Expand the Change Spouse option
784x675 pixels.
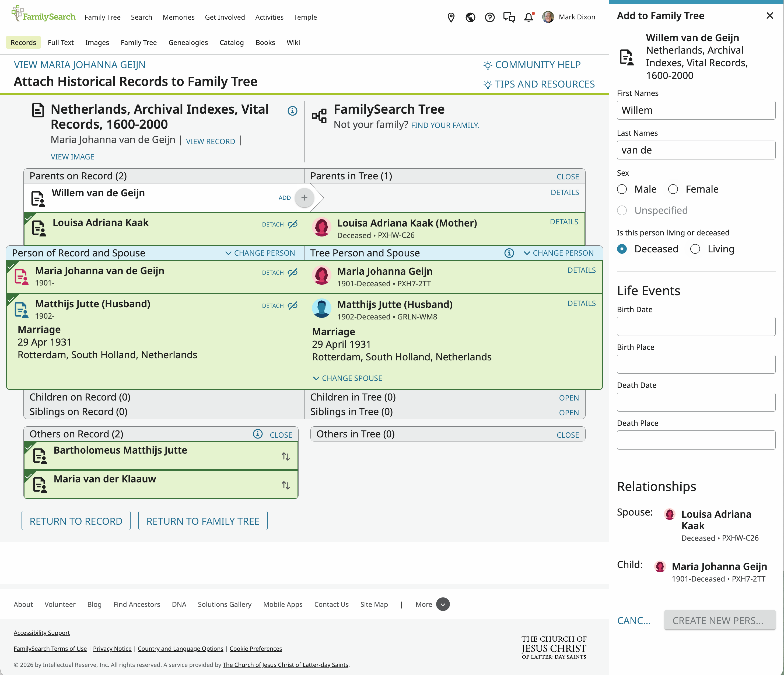347,378
